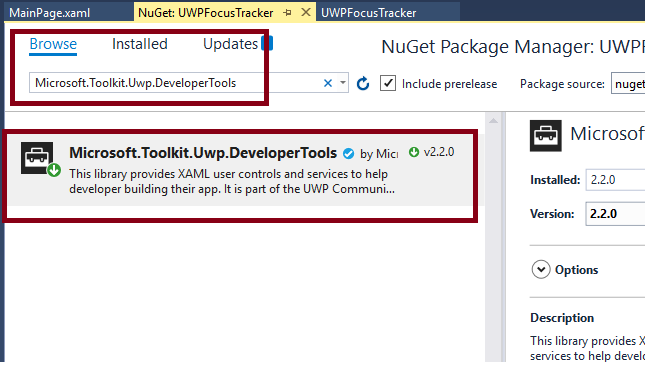Click the green download arrow near v2.2.0

click(414, 152)
